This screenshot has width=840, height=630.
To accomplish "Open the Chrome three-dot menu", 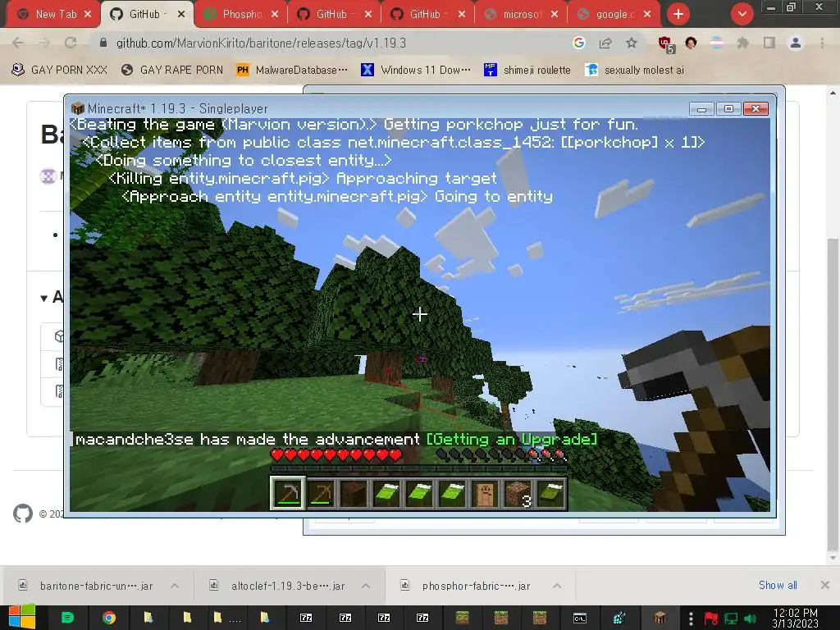I will point(822,43).
